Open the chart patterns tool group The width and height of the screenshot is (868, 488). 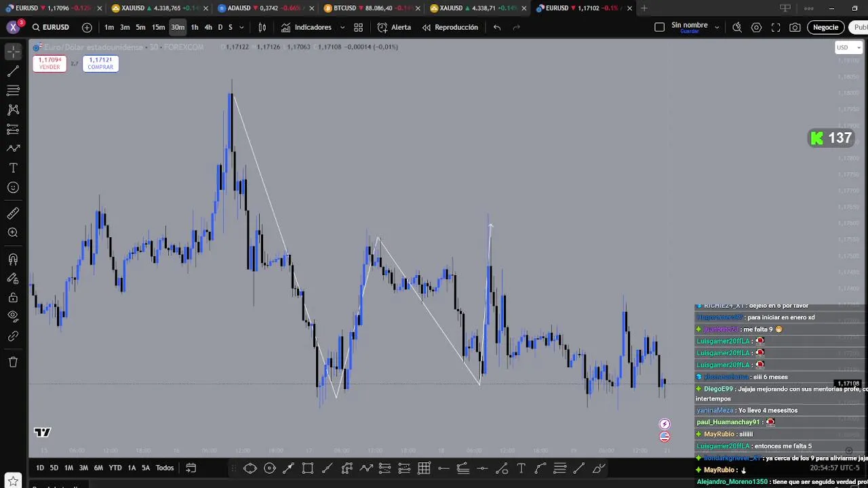tap(13, 109)
